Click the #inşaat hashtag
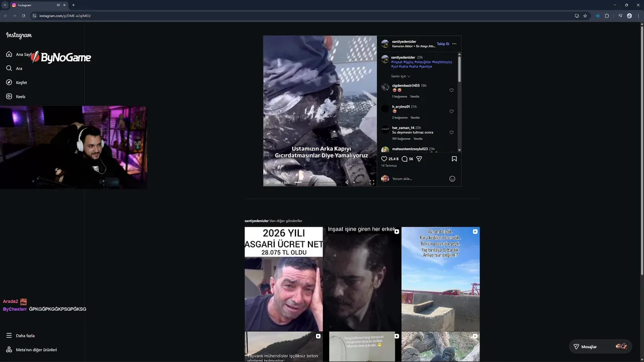The image size is (644, 362). coord(396,62)
